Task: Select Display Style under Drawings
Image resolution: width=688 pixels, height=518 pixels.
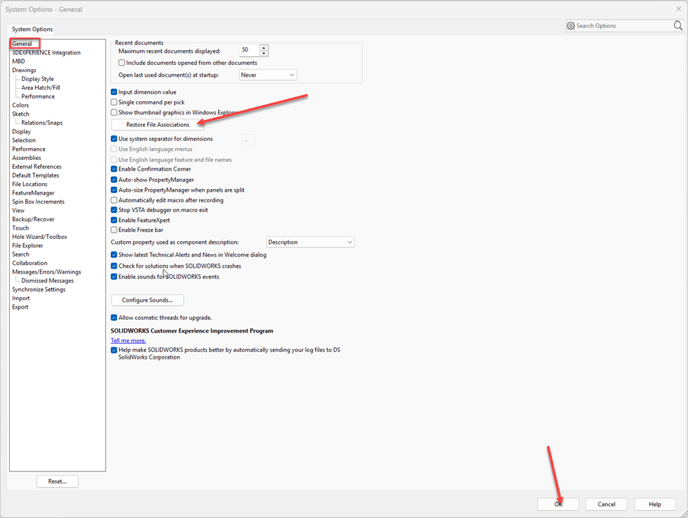Action: [x=38, y=79]
